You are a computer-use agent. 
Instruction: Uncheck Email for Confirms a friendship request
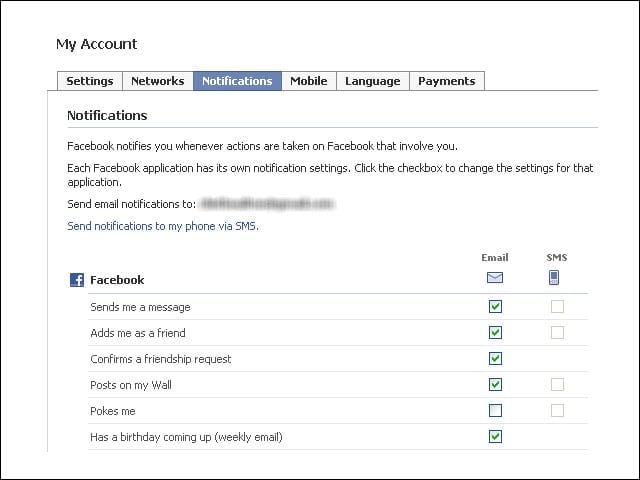pos(496,359)
